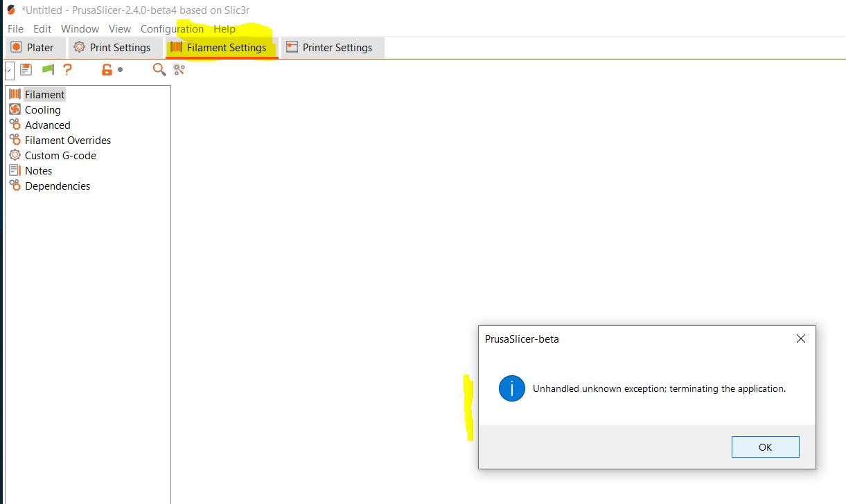846x504 pixels.
Task: Click the unhandled exception message text
Action: coord(659,389)
